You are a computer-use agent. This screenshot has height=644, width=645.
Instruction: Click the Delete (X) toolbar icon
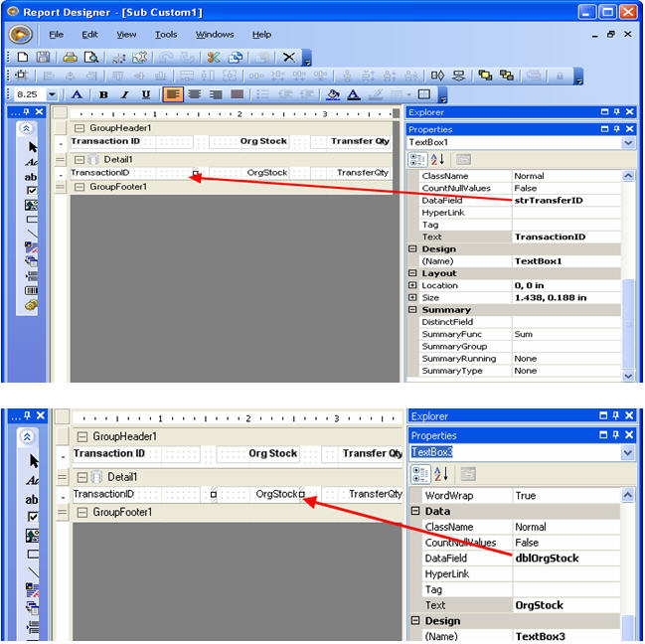pyautogui.click(x=288, y=58)
